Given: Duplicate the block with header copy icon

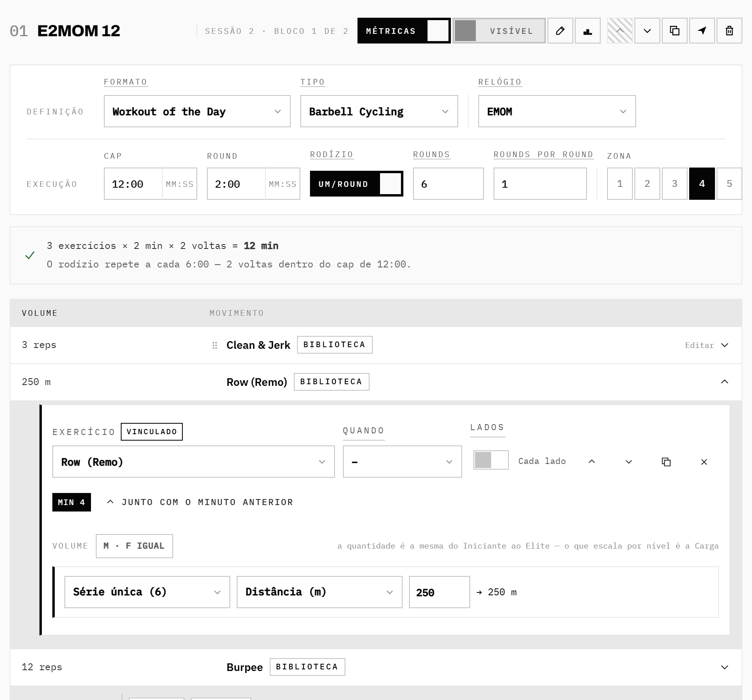Looking at the screenshot, I should click(674, 31).
